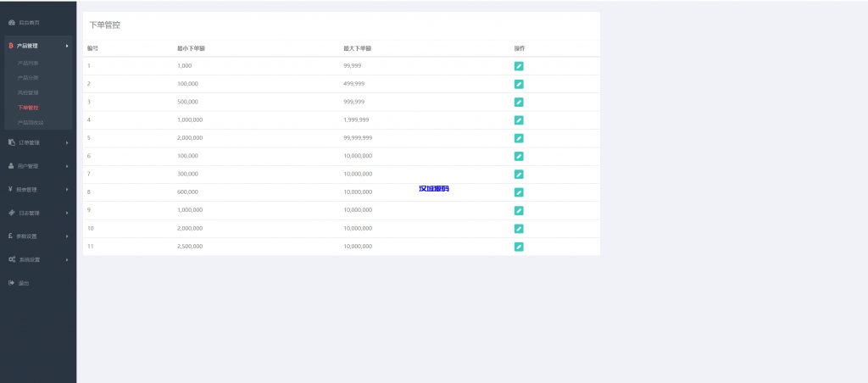Open edit for row 4 (max 1,999,999)
This screenshot has width=868, height=383.
point(519,120)
